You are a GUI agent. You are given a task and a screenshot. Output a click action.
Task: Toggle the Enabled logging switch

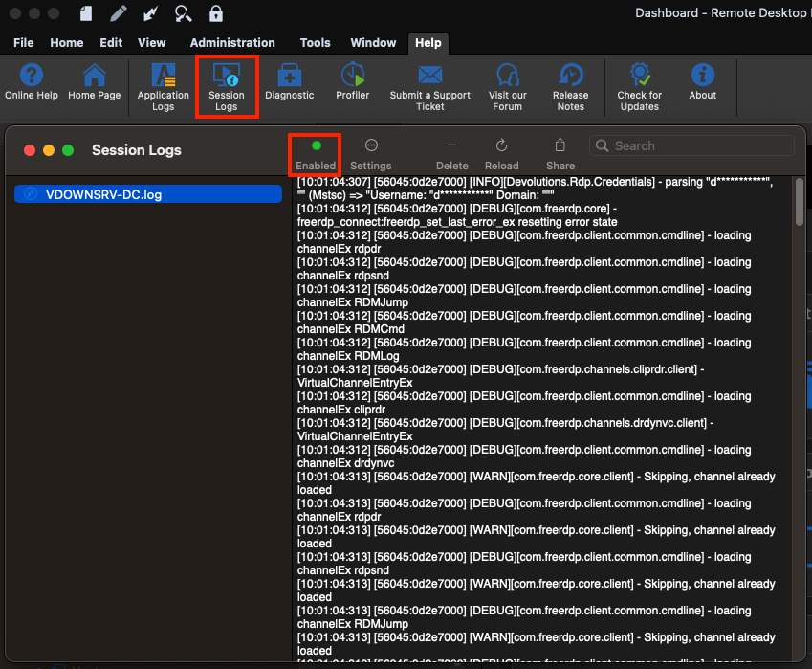[316, 155]
